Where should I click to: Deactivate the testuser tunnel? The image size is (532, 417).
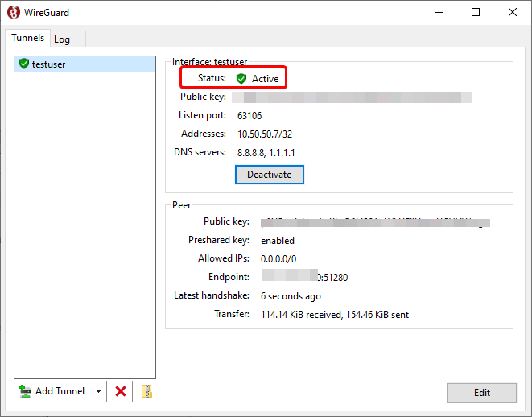(269, 175)
